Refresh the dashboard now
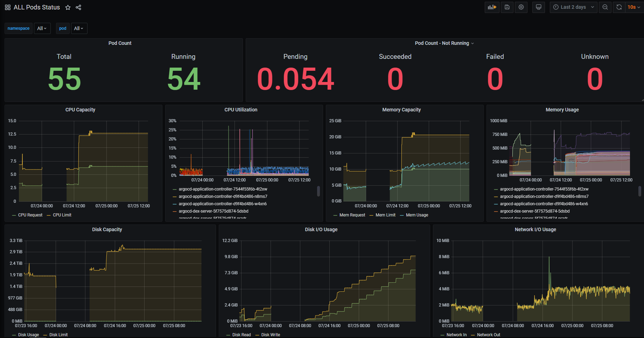This screenshot has width=644, height=338. click(619, 7)
